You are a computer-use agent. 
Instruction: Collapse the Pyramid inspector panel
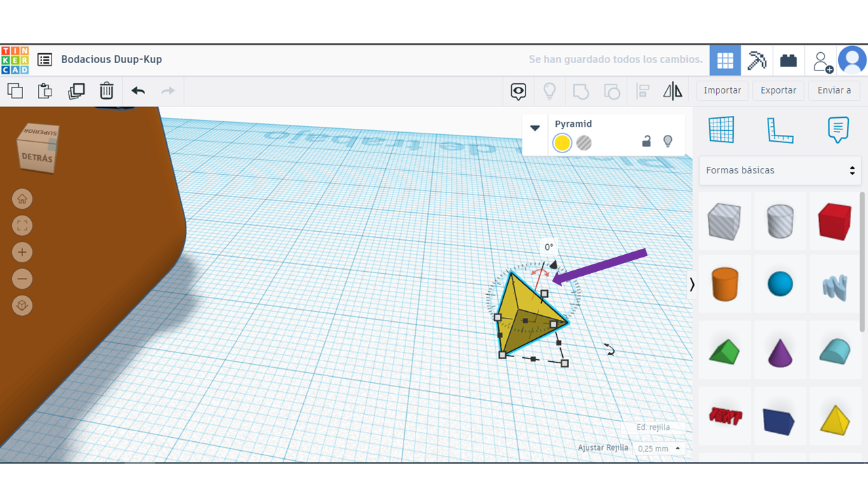click(535, 127)
